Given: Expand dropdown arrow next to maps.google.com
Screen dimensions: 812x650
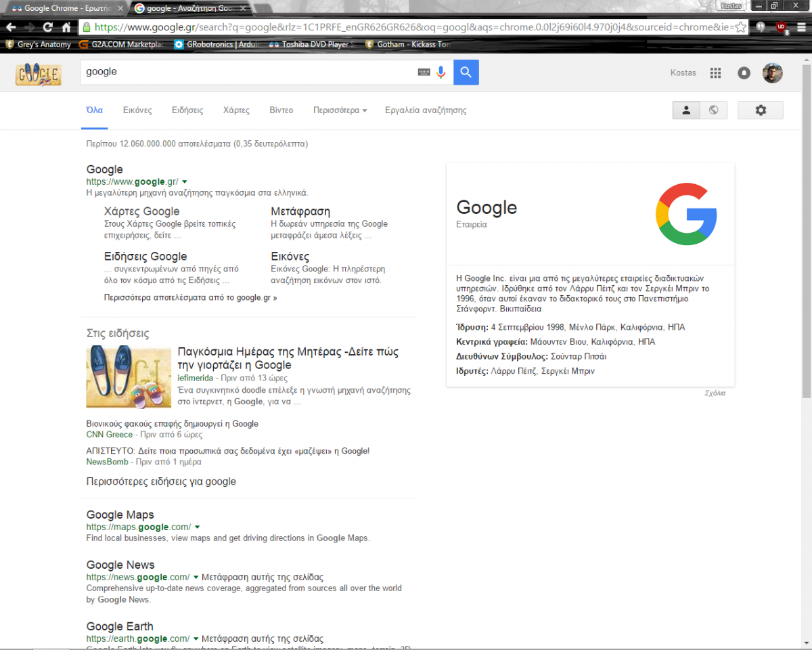Looking at the screenshot, I should 197,527.
